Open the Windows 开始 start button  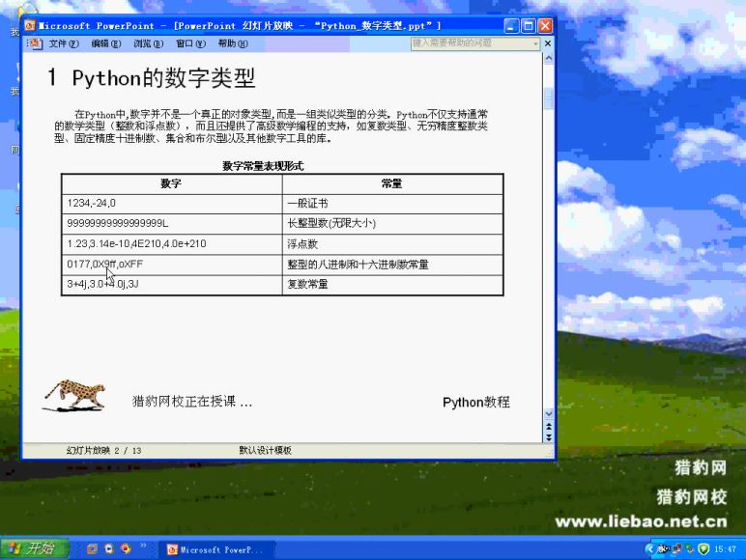[34, 548]
